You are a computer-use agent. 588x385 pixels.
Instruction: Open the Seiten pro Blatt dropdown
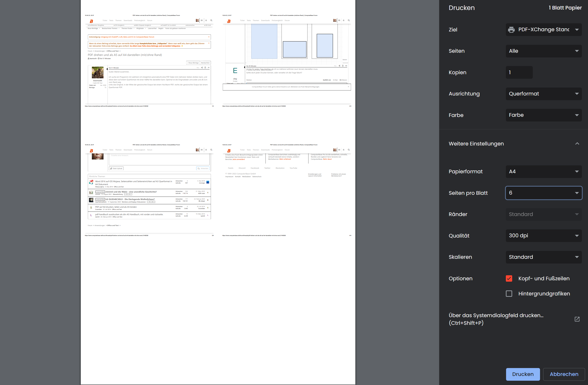click(543, 193)
